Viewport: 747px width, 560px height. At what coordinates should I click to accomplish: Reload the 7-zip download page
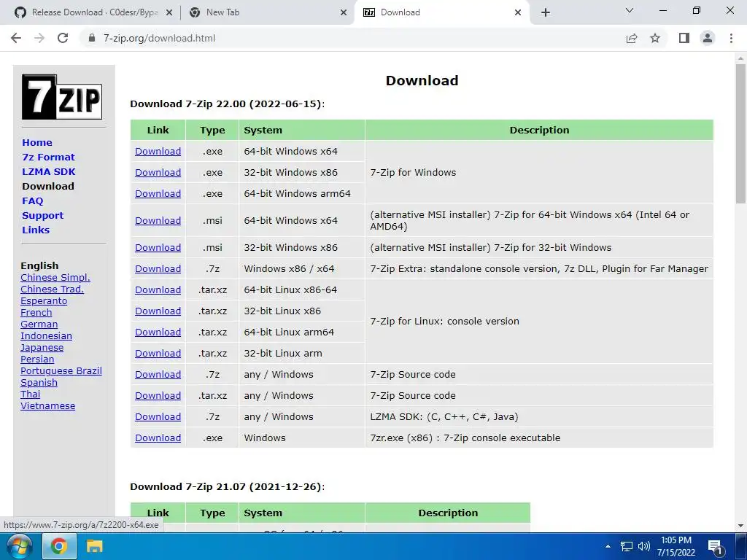coord(63,38)
